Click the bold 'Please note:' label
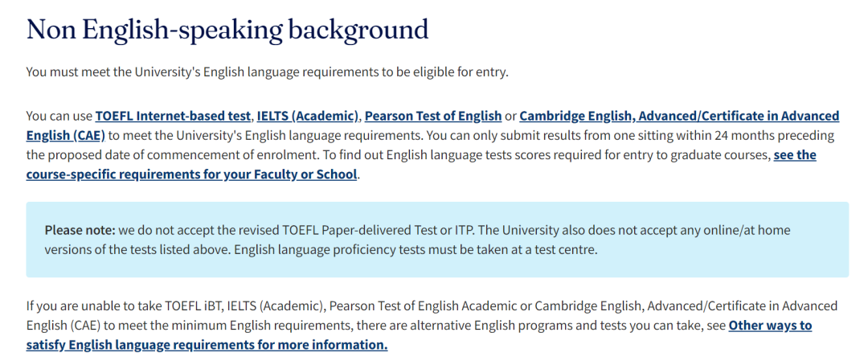The image size is (868, 361). (x=80, y=230)
